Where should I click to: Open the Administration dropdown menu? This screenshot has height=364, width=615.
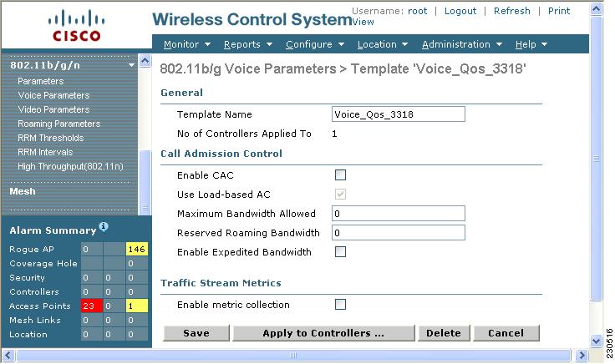coord(462,44)
